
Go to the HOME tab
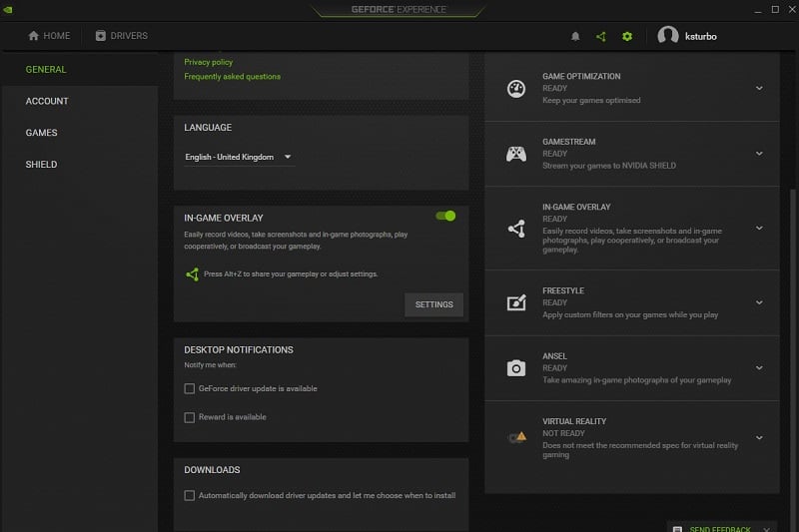tap(49, 36)
